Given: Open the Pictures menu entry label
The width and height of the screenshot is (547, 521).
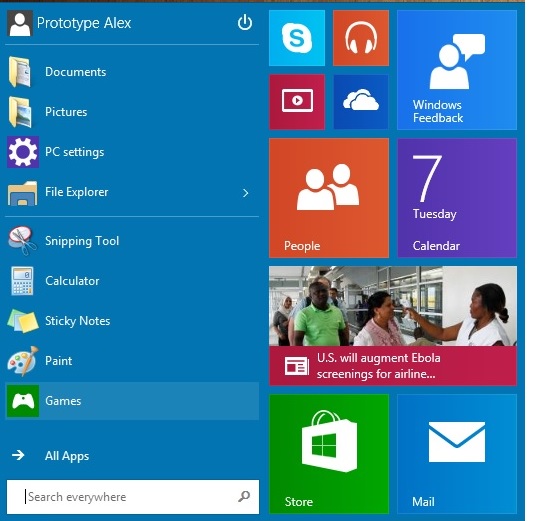Looking at the screenshot, I should point(66,112).
